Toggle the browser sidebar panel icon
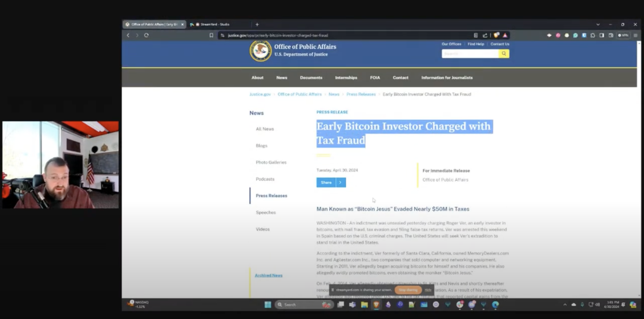Image resolution: width=644 pixels, height=319 pixels. click(602, 35)
